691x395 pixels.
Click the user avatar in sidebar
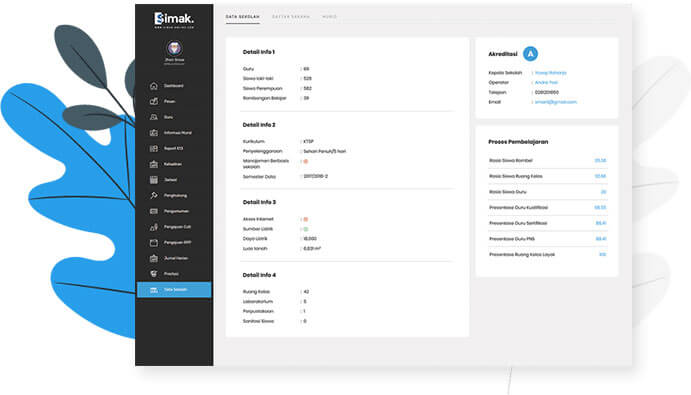pyautogui.click(x=175, y=48)
